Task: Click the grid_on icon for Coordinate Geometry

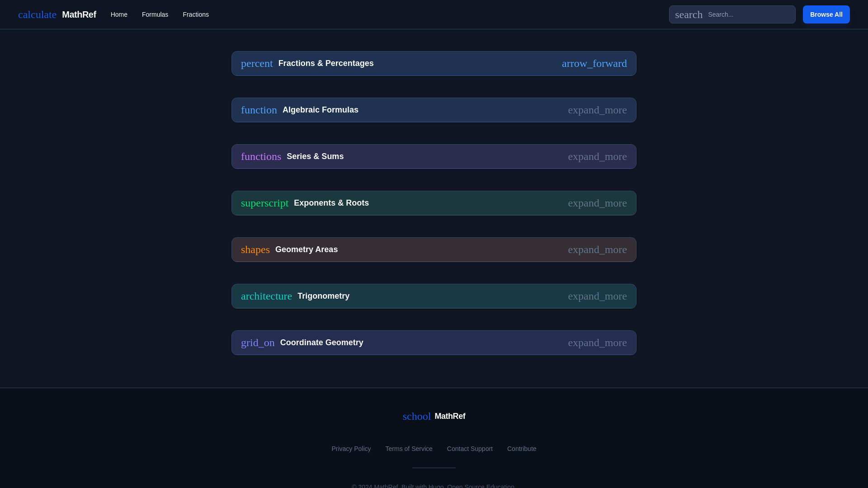Action: tap(258, 343)
